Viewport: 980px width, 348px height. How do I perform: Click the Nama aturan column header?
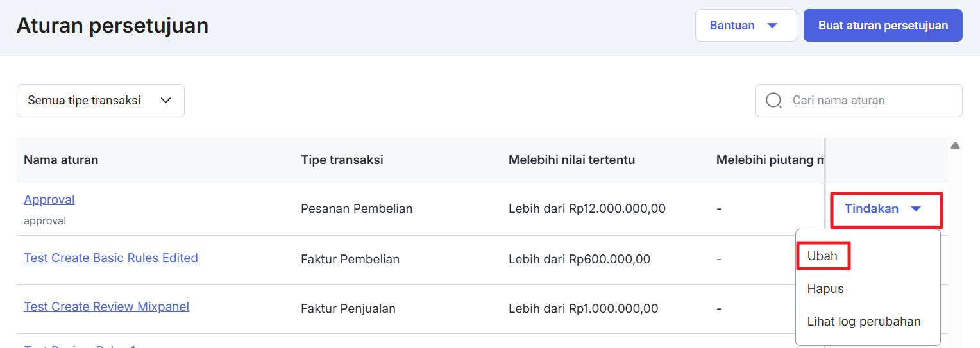61,160
